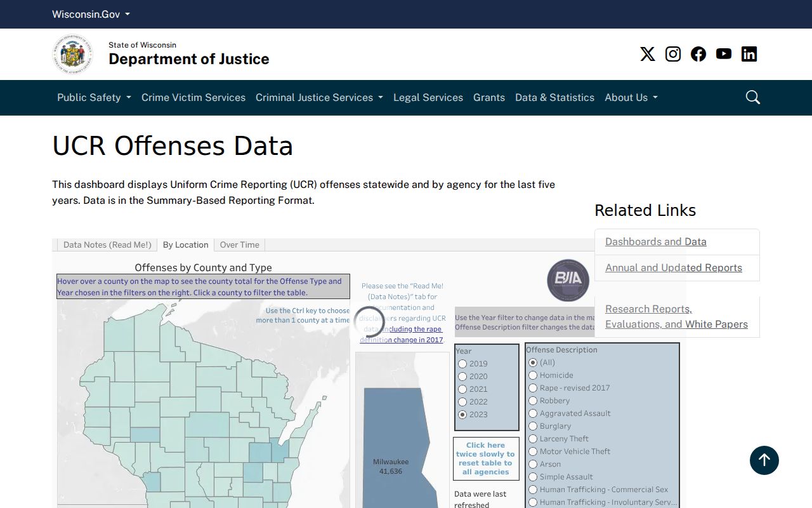Select the 2022 year radio button

[462, 402]
